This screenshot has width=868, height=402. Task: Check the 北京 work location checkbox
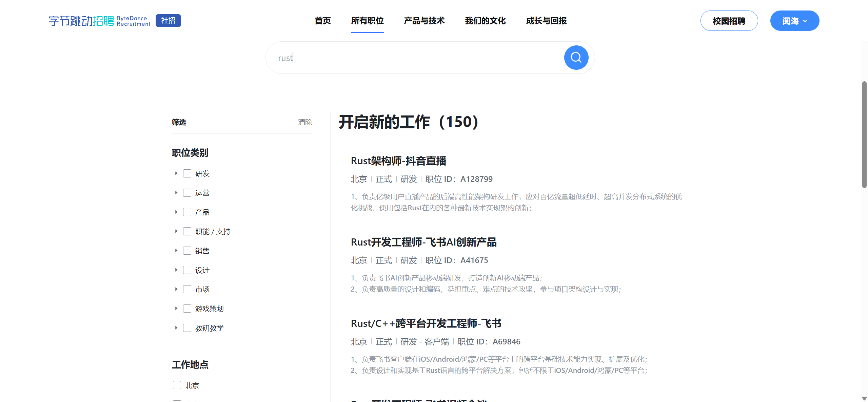[177, 385]
